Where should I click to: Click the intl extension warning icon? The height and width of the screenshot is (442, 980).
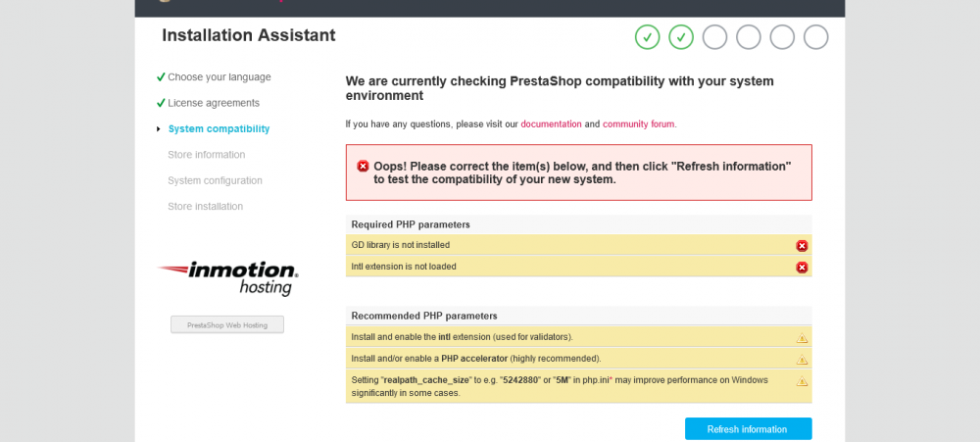tap(802, 338)
